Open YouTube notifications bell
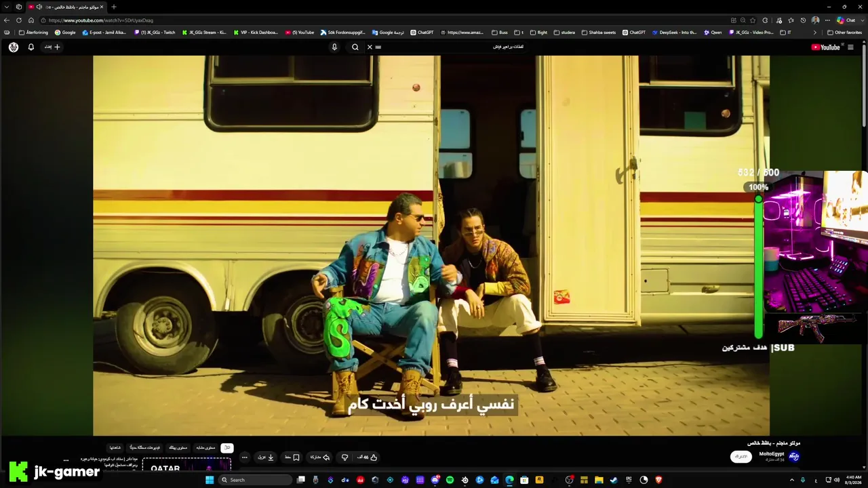Image resolution: width=868 pixels, height=488 pixels. [31, 47]
